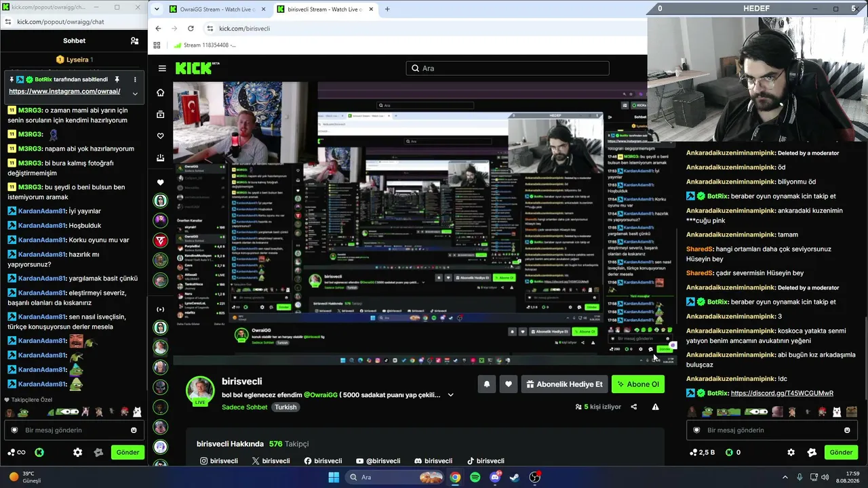This screenshot has width=868, height=488.
Task: Open a new browser tab
Action: [387, 9]
